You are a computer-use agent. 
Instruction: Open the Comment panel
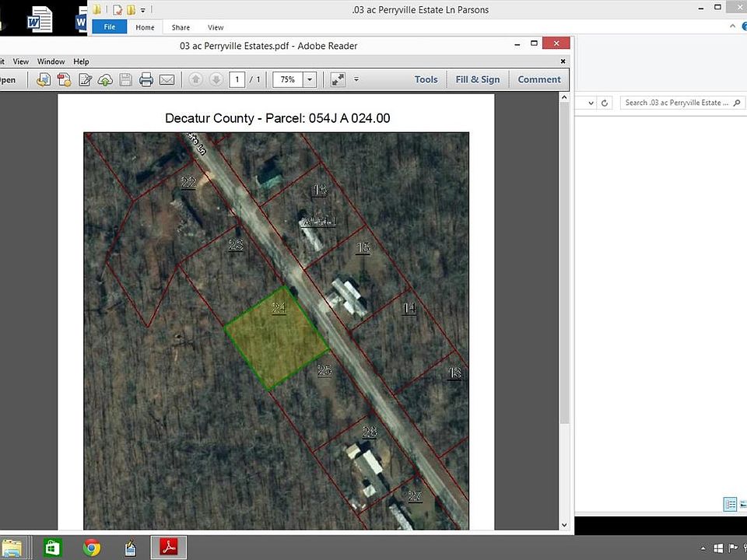coord(539,79)
